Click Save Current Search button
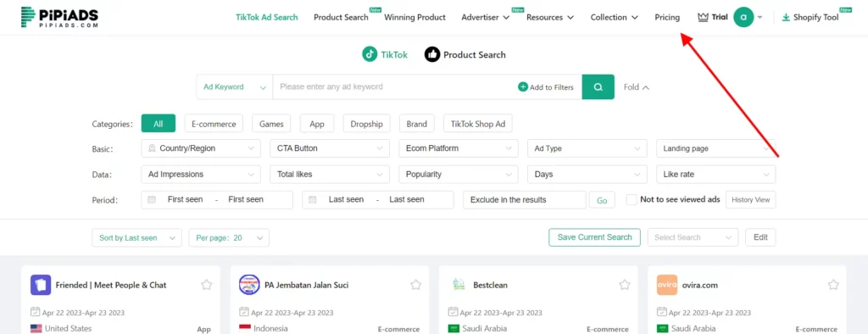This screenshot has height=334, width=868. pos(594,237)
